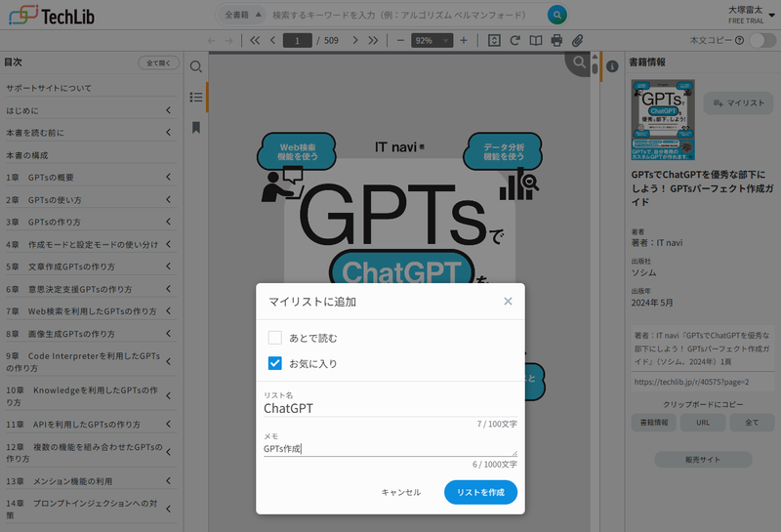Open the bookmarks panel icon
781x532 pixels.
[x=196, y=128]
